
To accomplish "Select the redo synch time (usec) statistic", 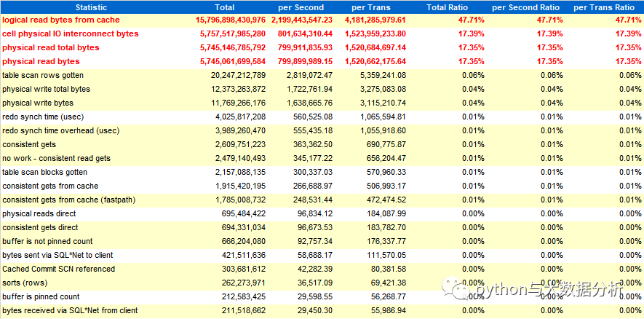I will 41,117.
